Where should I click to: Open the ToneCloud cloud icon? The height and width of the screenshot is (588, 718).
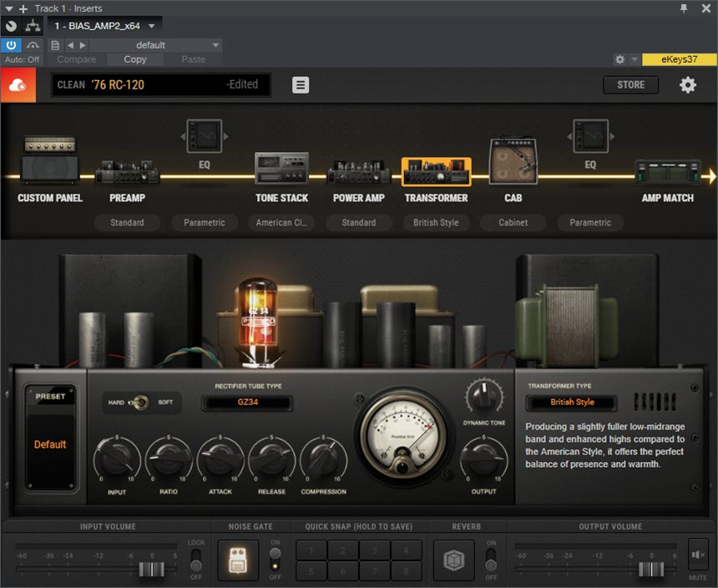click(x=18, y=85)
